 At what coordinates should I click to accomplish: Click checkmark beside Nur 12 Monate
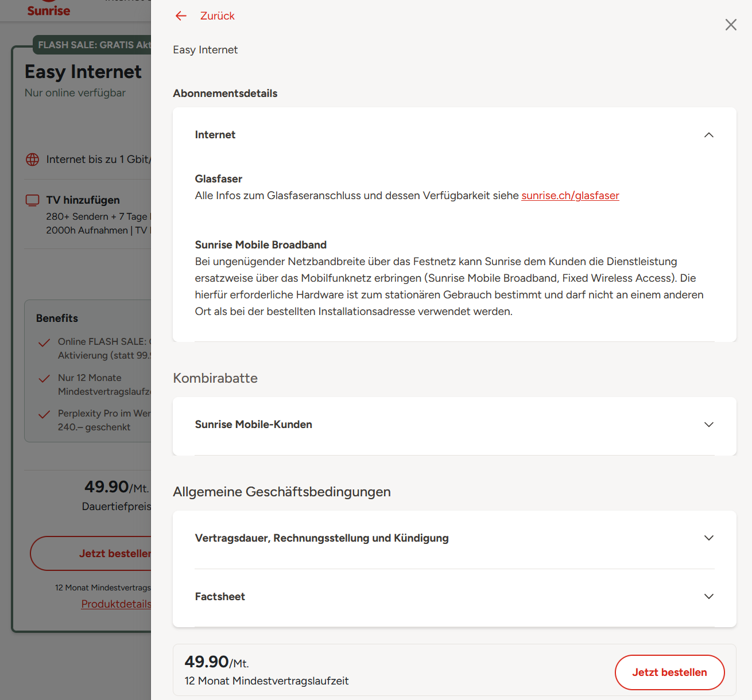point(44,379)
